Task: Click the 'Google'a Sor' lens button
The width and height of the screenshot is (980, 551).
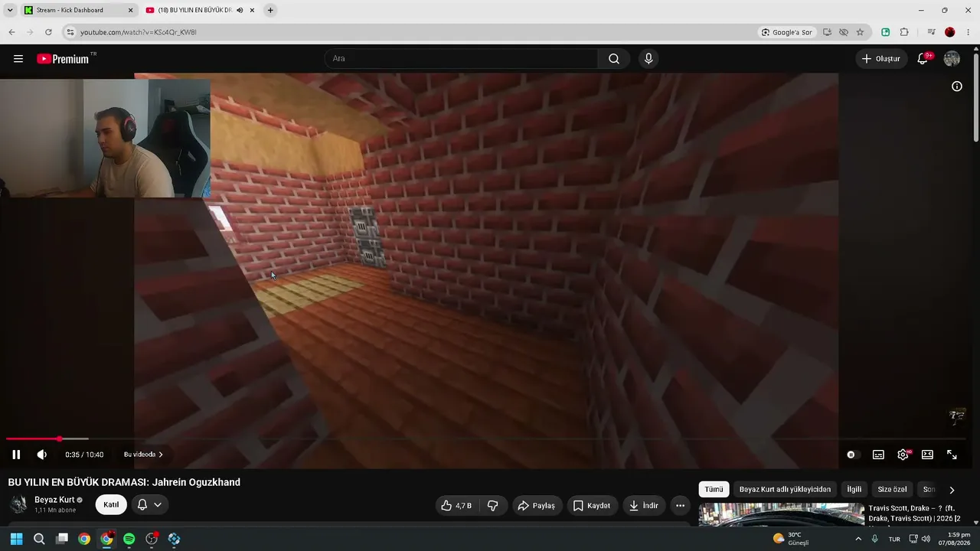Action: point(786,32)
